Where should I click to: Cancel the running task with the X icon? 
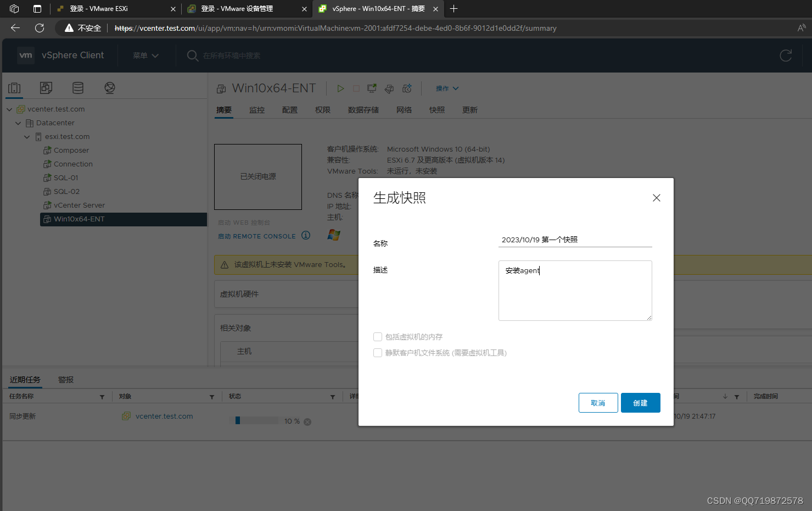[307, 422]
